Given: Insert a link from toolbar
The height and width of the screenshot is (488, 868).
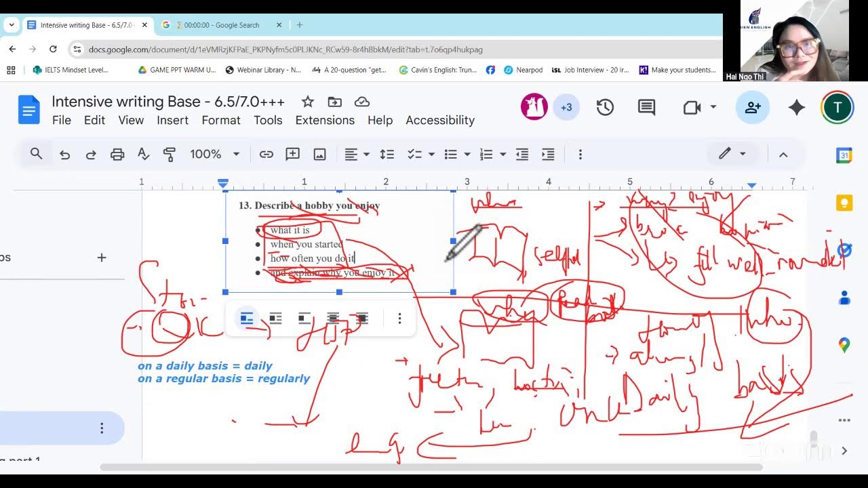Looking at the screenshot, I should tap(267, 155).
